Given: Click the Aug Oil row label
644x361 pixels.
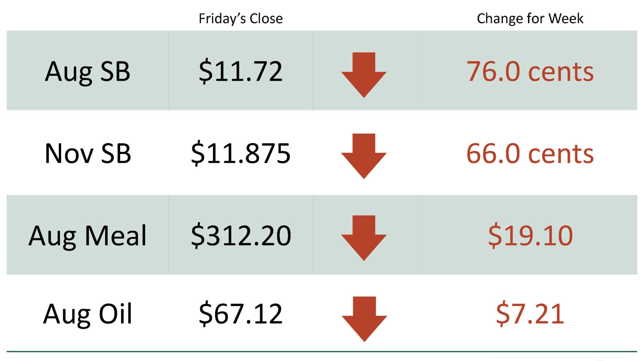Looking at the screenshot, I should click(x=88, y=315).
